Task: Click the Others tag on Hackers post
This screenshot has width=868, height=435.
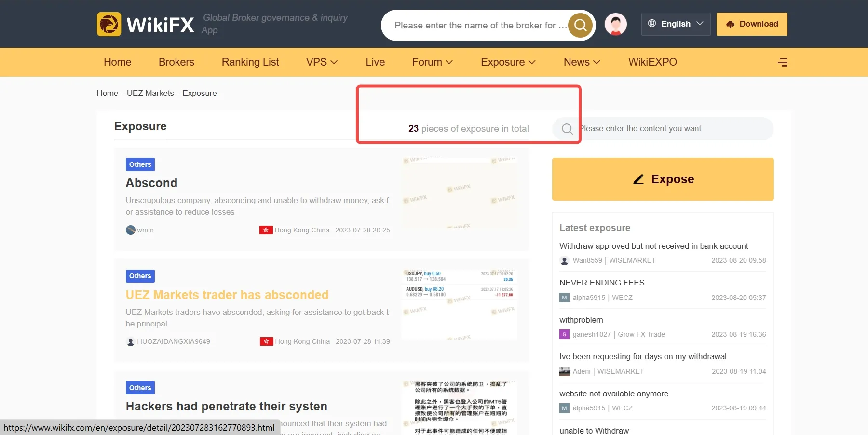Action: (140, 388)
